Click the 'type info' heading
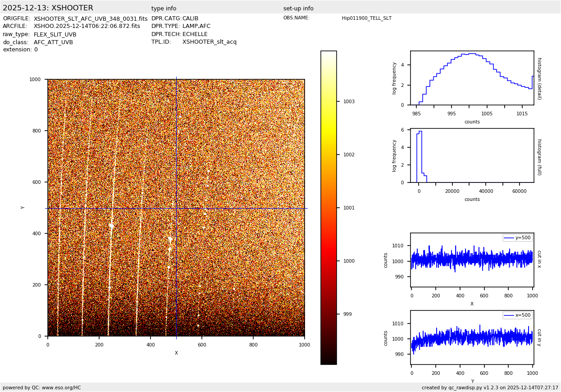Image resolution: width=561 pixels, height=392 pixels. (x=164, y=9)
